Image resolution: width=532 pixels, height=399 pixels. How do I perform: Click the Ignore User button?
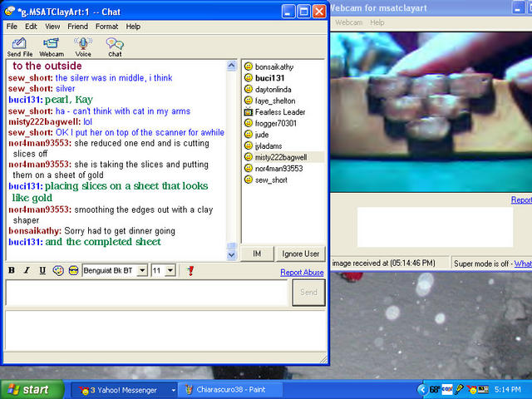pos(300,254)
